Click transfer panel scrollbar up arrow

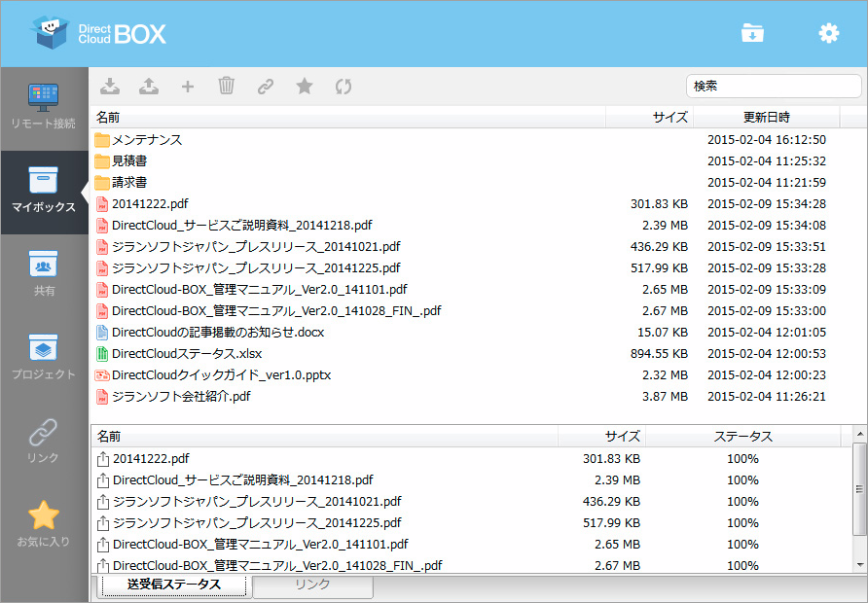[x=859, y=433]
